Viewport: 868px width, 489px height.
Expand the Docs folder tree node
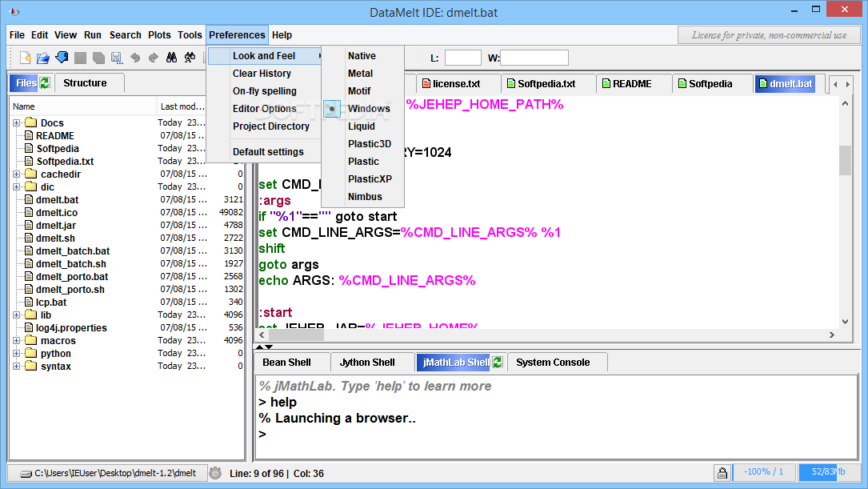[17, 123]
